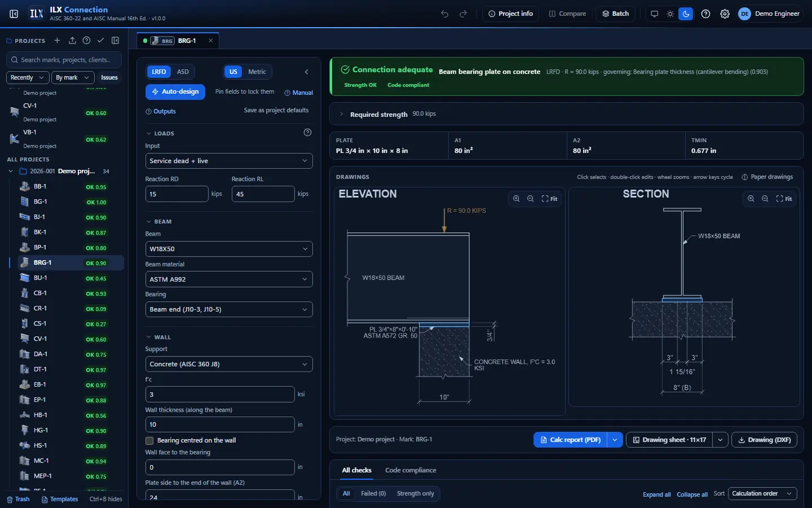Image resolution: width=812 pixels, height=508 pixels.
Task: Open the Bearing Beam end dropdown
Action: 228,309
